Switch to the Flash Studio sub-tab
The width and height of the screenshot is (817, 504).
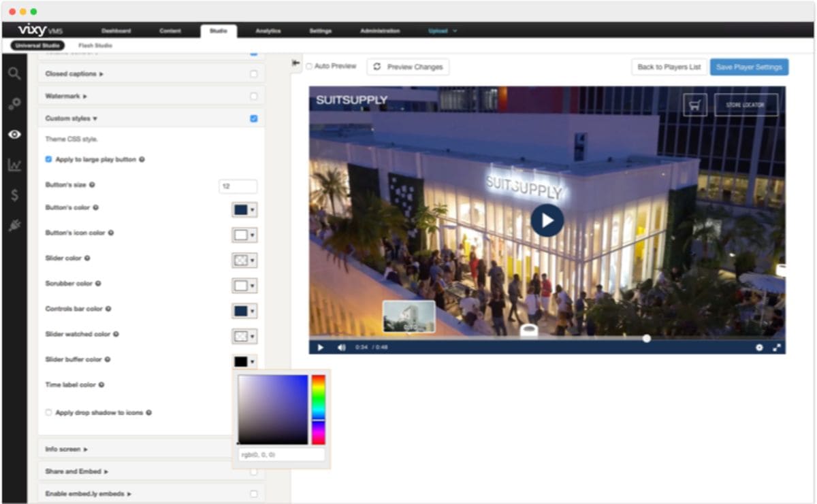pos(95,46)
